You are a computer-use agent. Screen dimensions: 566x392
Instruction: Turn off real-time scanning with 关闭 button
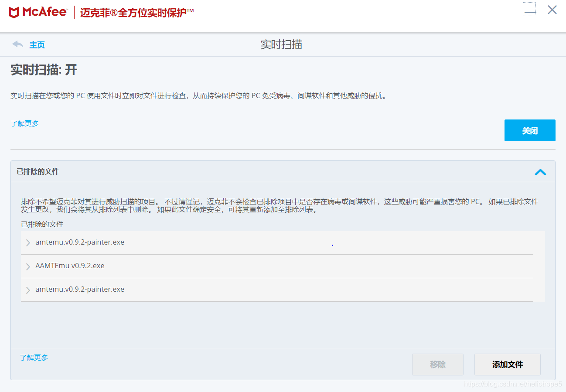click(x=530, y=130)
